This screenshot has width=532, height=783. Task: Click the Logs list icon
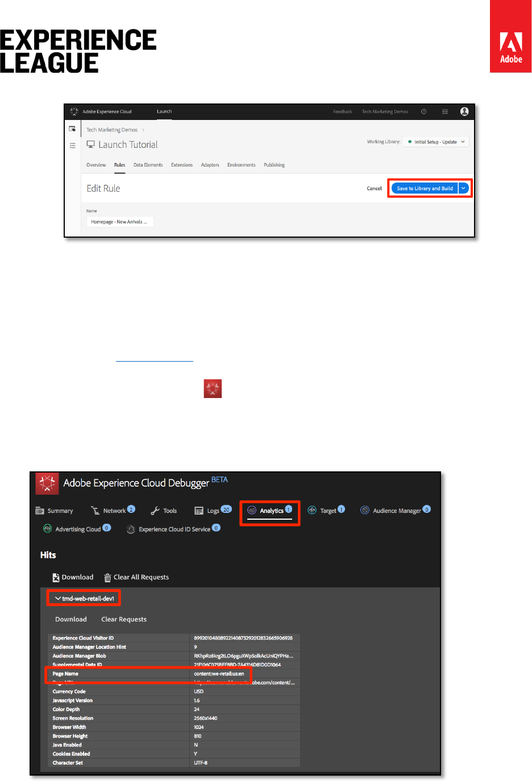[x=199, y=511]
